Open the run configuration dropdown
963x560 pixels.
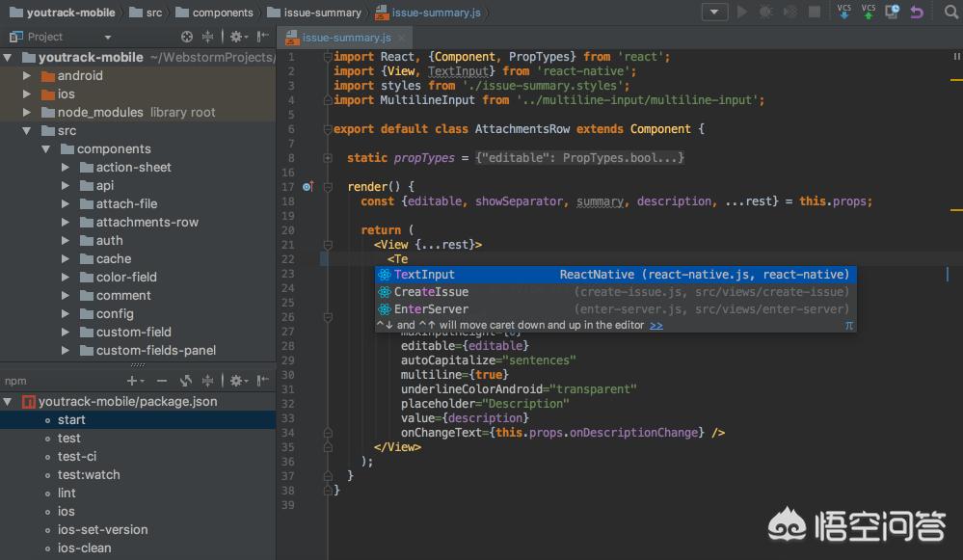[x=714, y=12]
